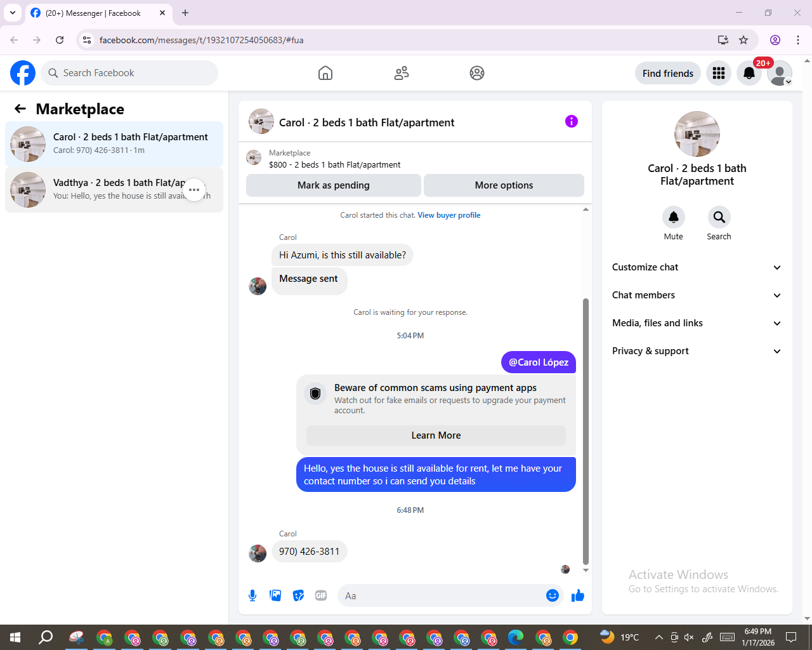The height and width of the screenshot is (650, 812).
Task: Open options for the Vadthya conversation
Action: tap(194, 190)
